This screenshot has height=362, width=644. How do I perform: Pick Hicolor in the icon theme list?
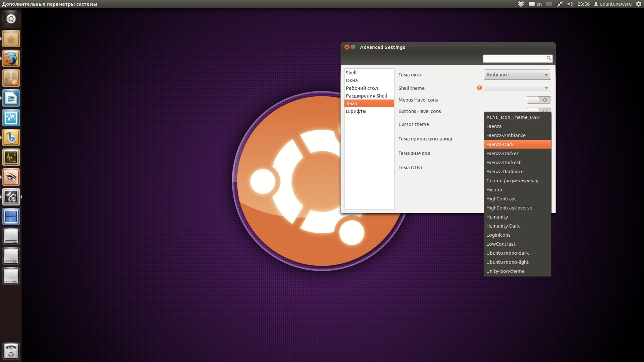(517, 190)
